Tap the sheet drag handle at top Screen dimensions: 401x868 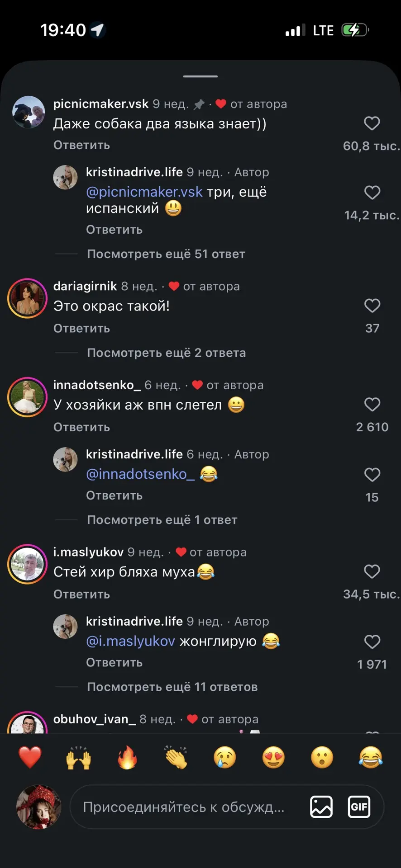pos(200,76)
